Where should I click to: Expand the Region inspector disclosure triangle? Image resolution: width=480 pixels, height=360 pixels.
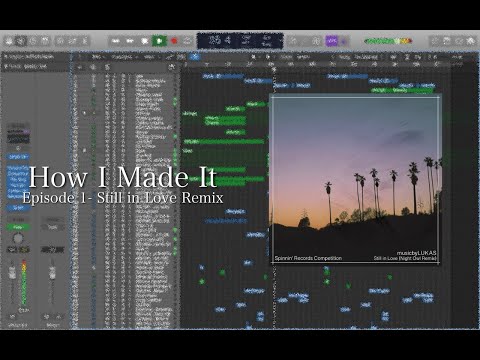pyautogui.click(x=5, y=57)
